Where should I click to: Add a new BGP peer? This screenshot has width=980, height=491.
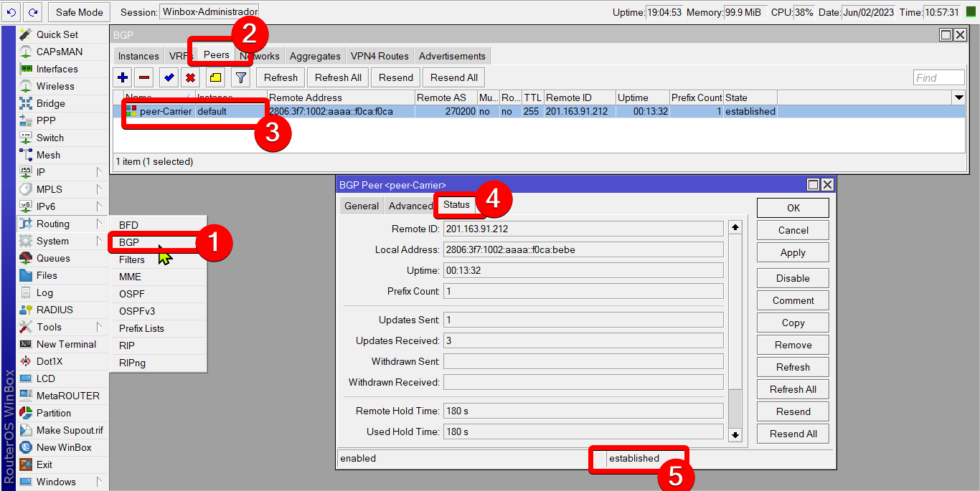pyautogui.click(x=122, y=77)
